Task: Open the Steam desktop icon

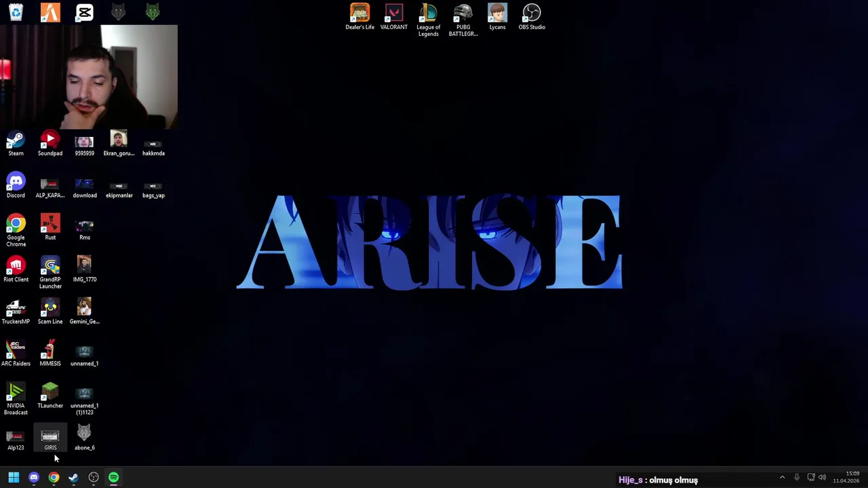Action: point(16,144)
